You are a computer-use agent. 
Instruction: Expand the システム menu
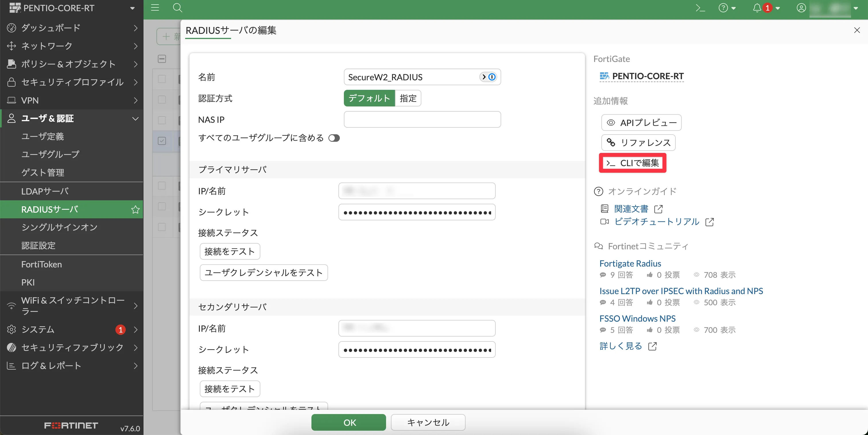point(71,329)
